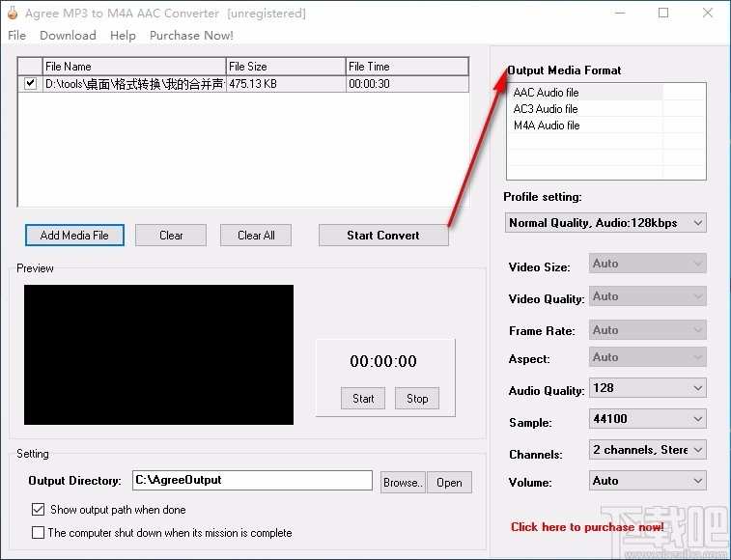This screenshot has width=731, height=560.
Task: Click the disabled Frame Rate dropdown
Action: point(648,329)
